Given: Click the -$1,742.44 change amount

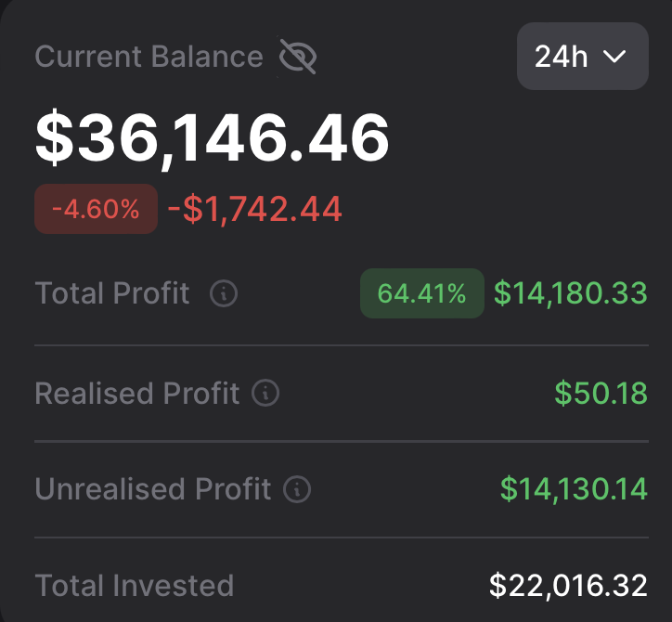Looking at the screenshot, I should (x=254, y=210).
